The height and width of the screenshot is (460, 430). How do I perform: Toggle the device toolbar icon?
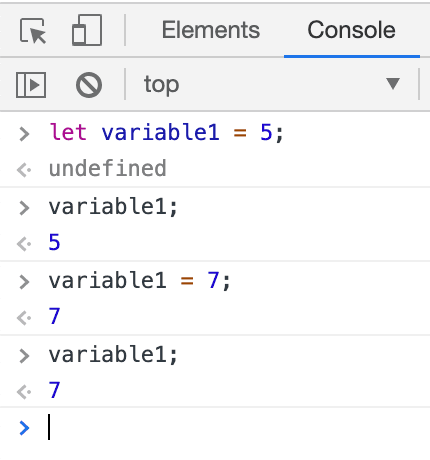coord(87,30)
